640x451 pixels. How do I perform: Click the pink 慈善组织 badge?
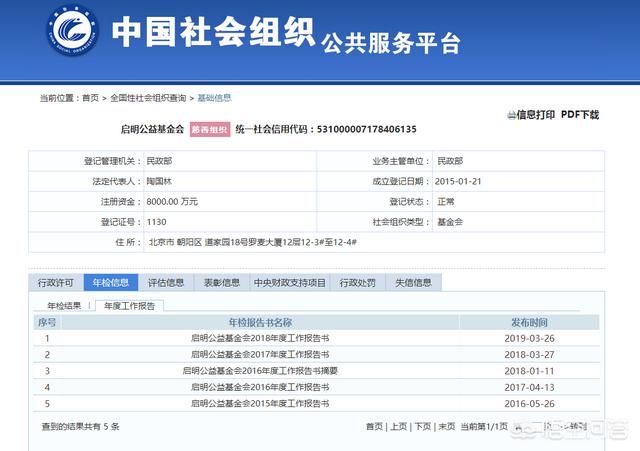tap(212, 130)
